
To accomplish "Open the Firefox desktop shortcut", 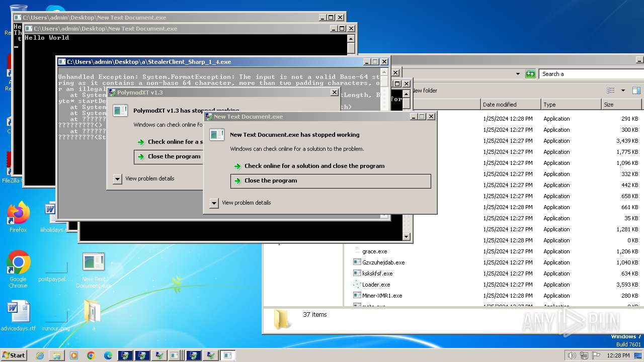I will (18, 217).
